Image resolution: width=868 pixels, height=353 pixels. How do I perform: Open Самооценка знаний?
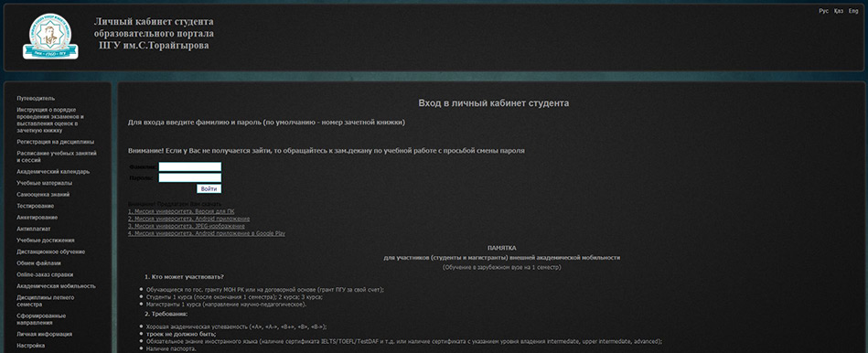point(43,195)
